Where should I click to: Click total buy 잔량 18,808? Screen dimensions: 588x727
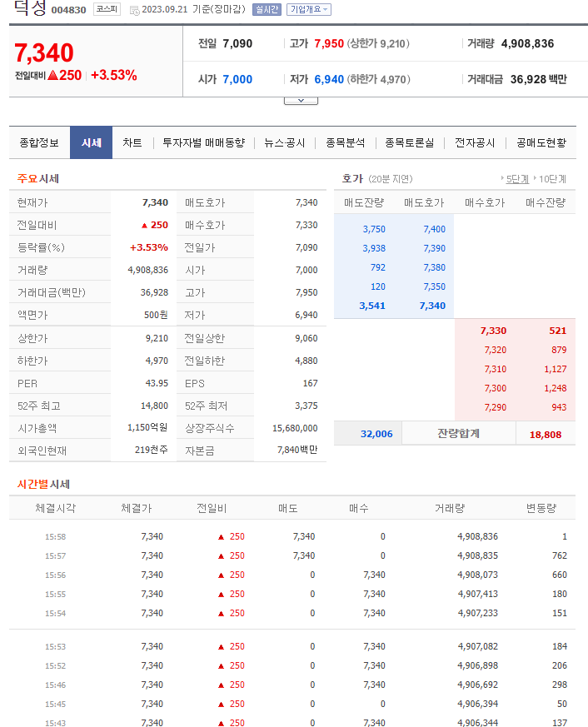(x=546, y=435)
